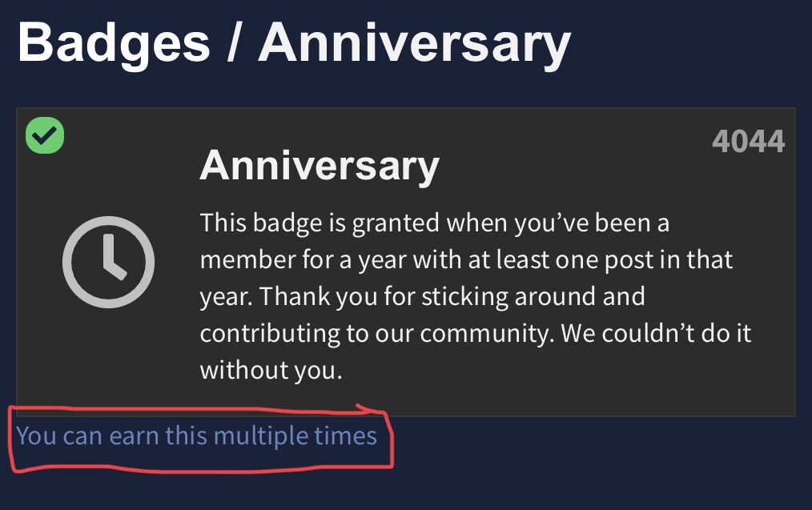
Task: Click Anniversary in the top page heading
Action: [414, 43]
